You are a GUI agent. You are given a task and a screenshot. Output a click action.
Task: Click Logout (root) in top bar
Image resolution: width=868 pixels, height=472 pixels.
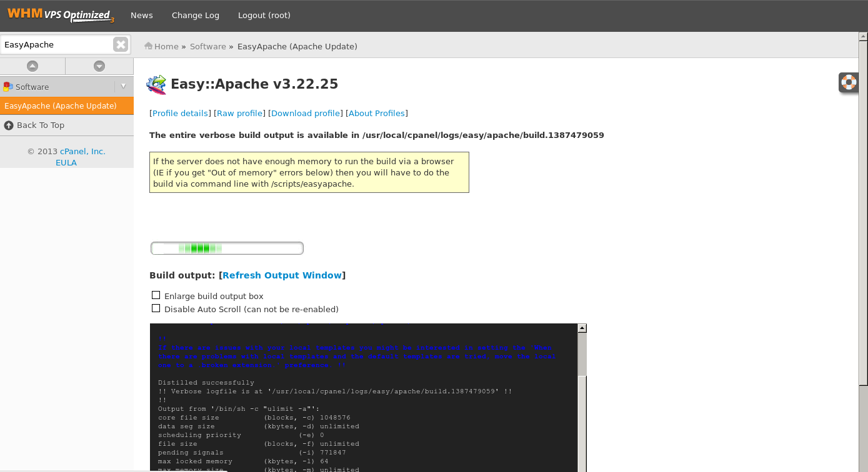click(264, 16)
